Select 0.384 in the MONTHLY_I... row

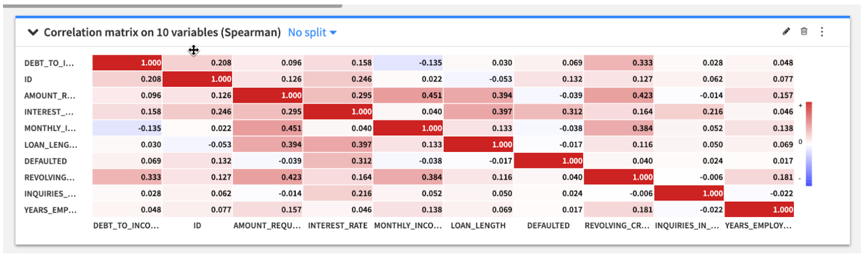[x=619, y=128]
